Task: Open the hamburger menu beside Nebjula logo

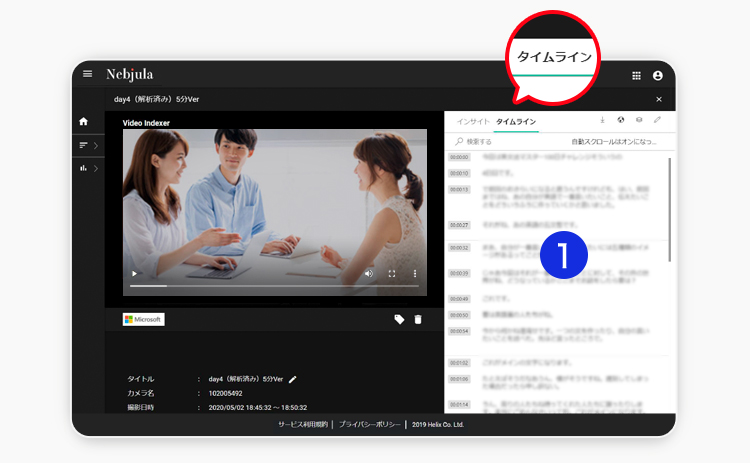Action: tap(87, 74)
